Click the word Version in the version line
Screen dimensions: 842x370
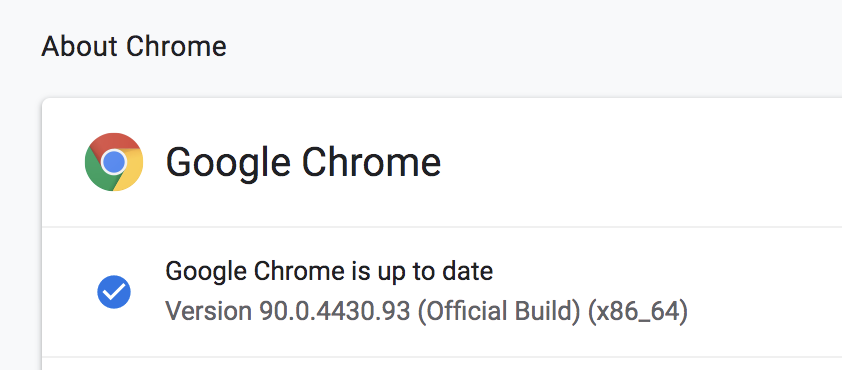click(x=208, y=311)
